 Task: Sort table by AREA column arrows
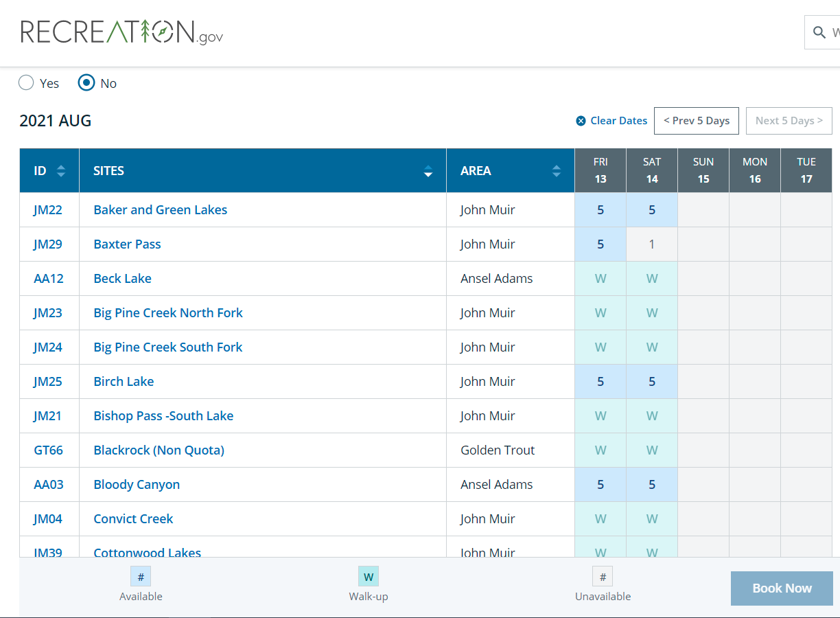click(x=557, y=171)
